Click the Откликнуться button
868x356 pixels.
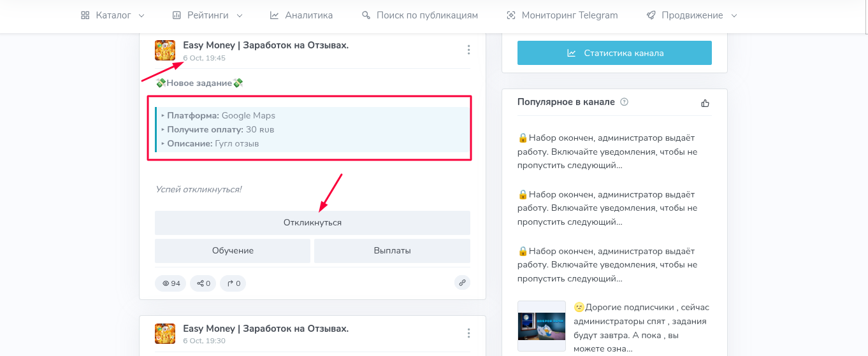312,223
